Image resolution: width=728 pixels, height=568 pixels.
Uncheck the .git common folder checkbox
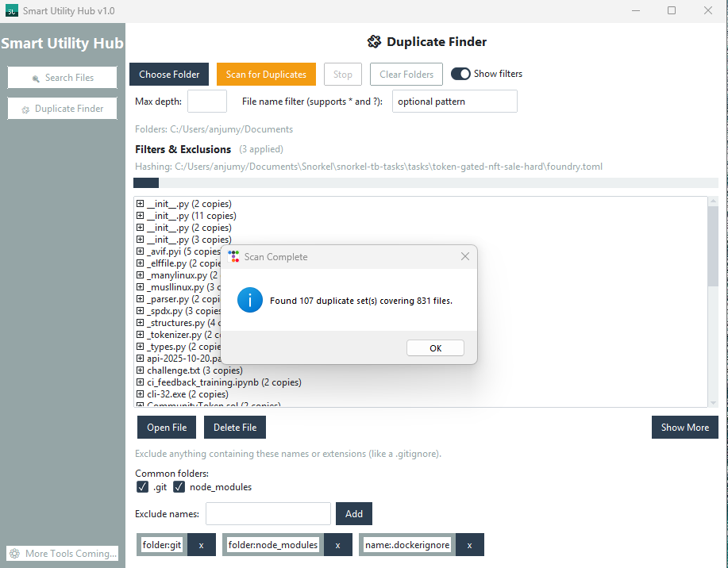pos(142,486)
